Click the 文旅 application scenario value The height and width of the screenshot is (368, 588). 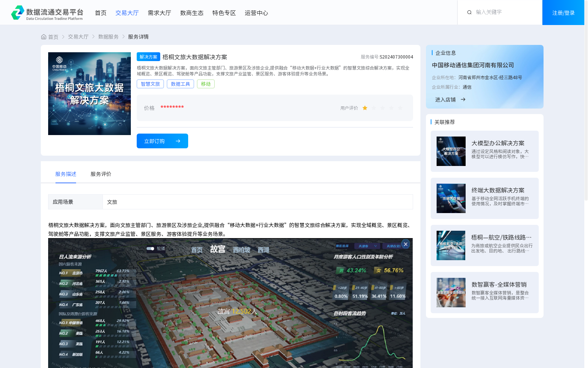(x=112, y=202)
